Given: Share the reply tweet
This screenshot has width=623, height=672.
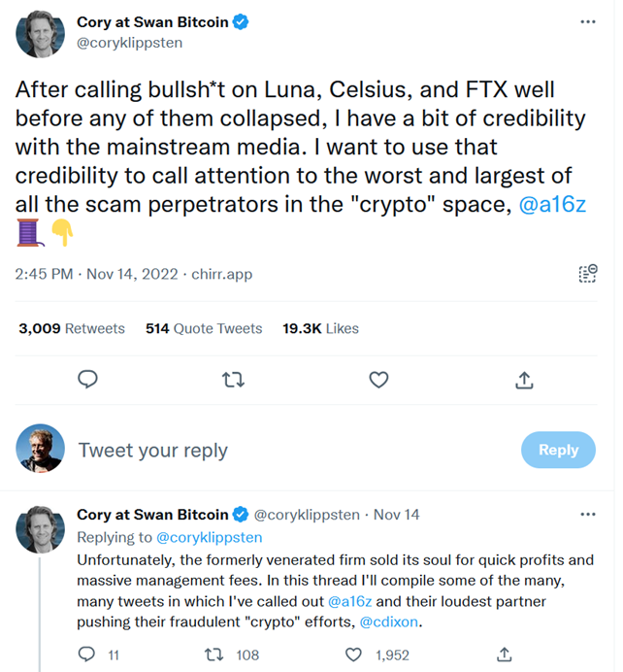Looking at the screenshot, I should (x=505, y=655).
